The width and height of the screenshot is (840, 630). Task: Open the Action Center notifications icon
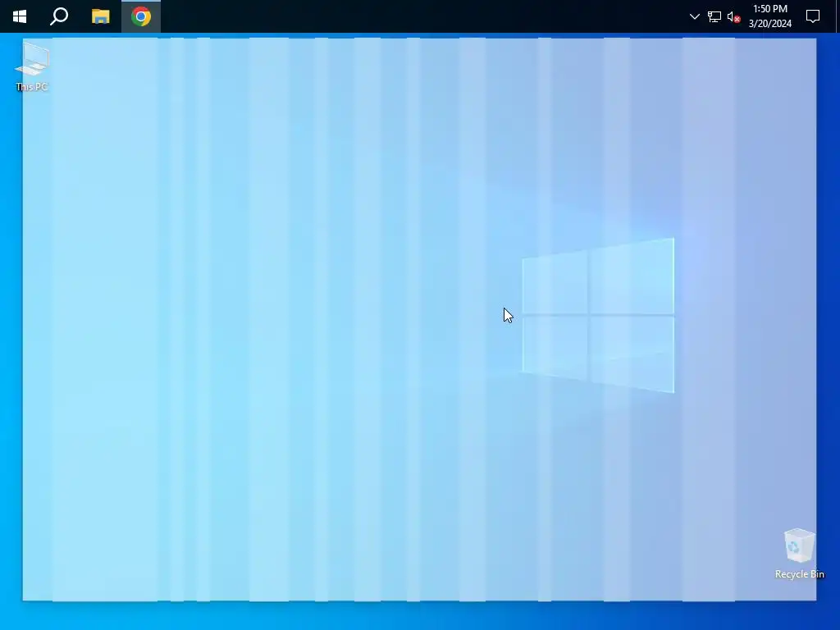(x=813, y=16)
